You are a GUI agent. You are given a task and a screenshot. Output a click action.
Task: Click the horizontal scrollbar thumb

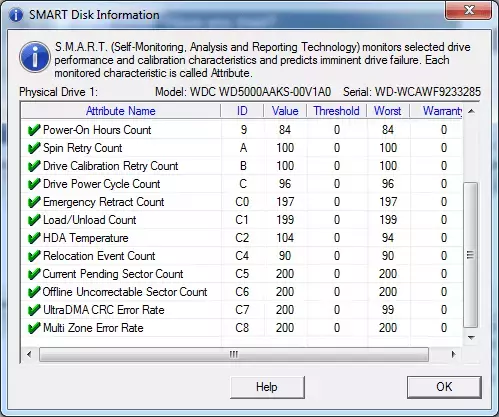(234, 354)
